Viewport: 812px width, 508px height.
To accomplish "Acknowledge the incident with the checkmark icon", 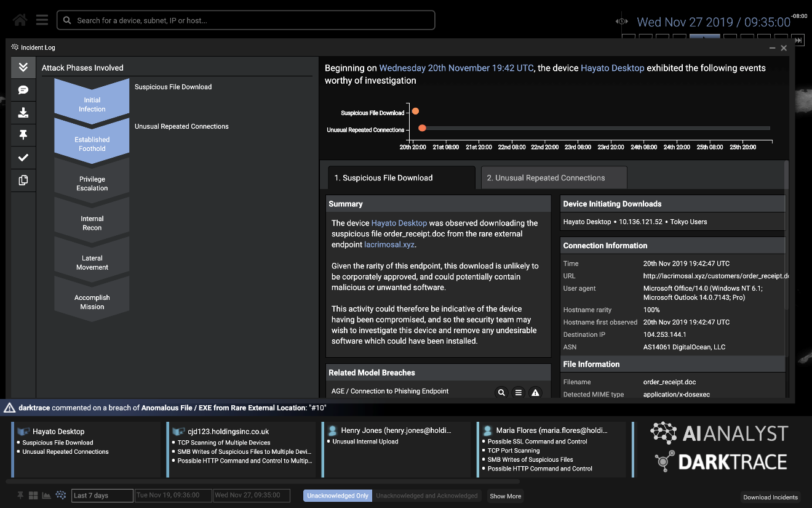I will 23,158.
